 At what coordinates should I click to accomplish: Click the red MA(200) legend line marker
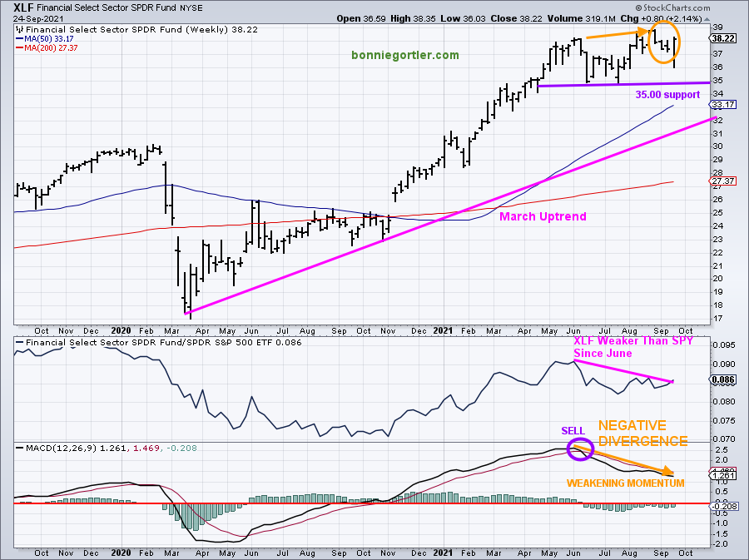(20, 47)
